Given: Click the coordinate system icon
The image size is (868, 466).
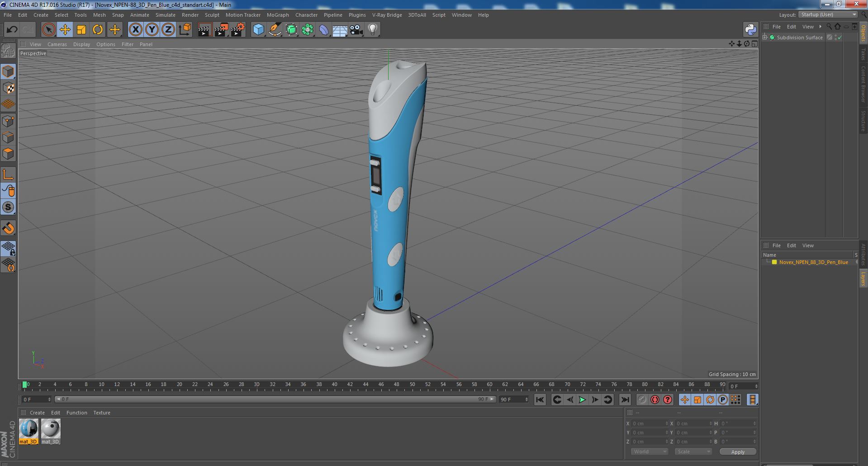Looking at the screenshot, I should (x=185, y=30).
